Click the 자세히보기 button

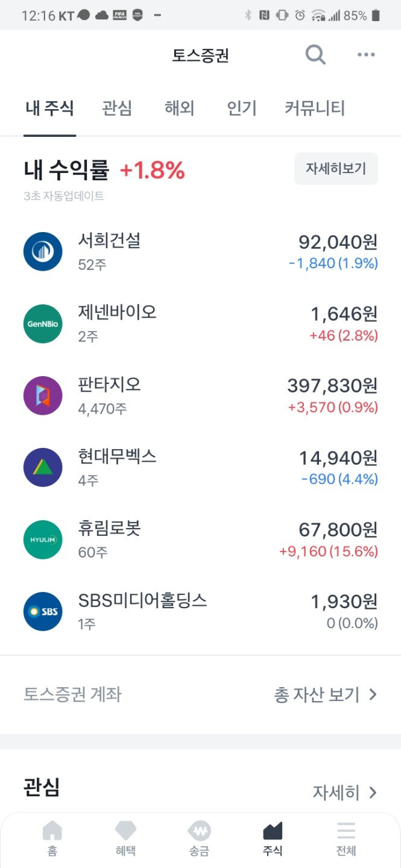(x=336, y=169)
